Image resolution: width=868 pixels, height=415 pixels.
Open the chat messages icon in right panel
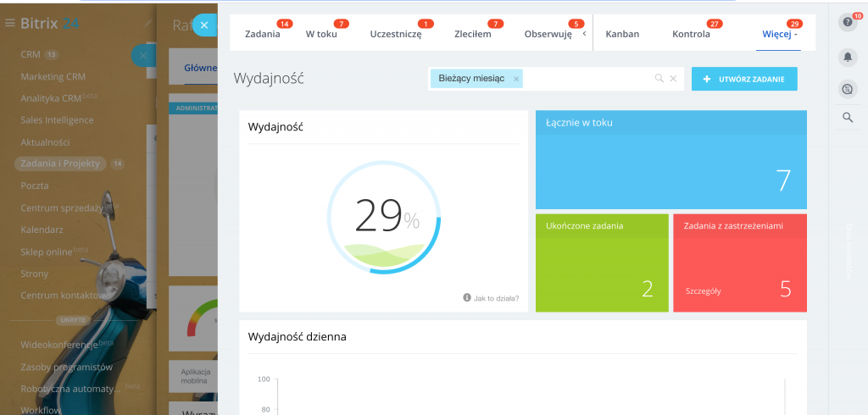(x=847, y=88)
